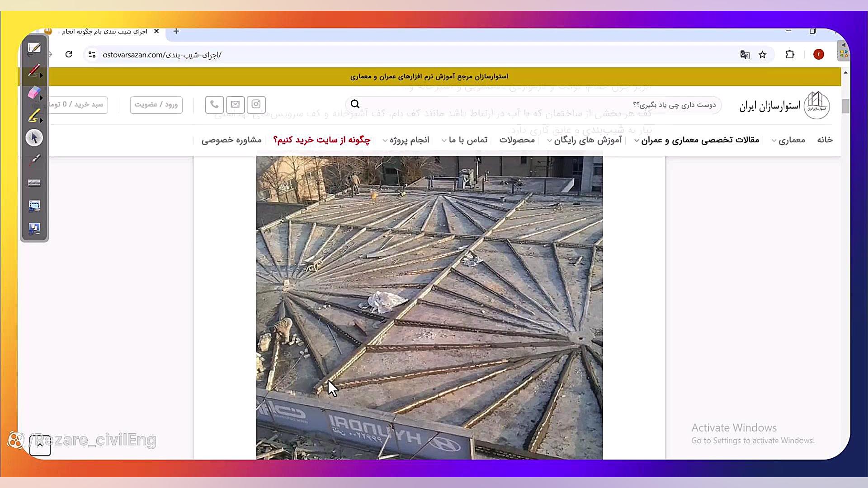Bookmark this page with star icon
This screenshot has width=868, height=488.
pos(762,55)
